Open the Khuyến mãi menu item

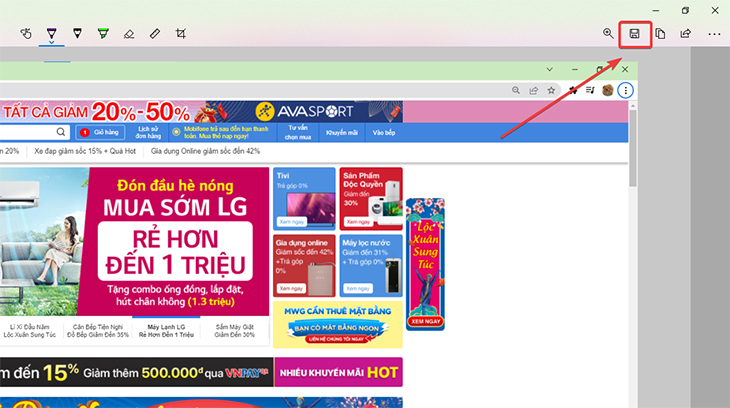click(342, 133)
